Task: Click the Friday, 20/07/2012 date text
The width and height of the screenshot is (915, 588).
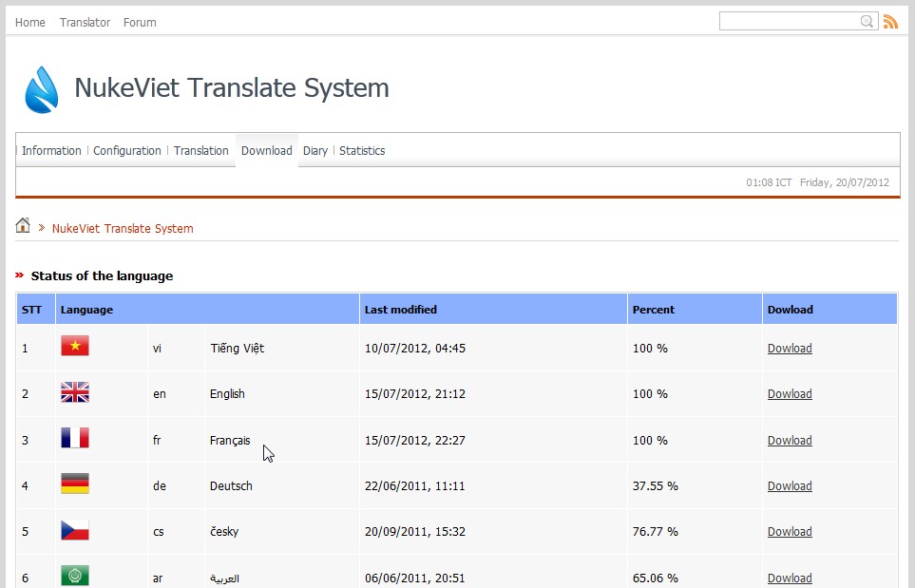Action: coord(845,182)
